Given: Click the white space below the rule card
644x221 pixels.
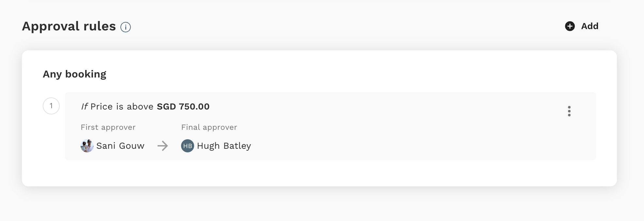Looking at the screenshot, I should [319, 173].
